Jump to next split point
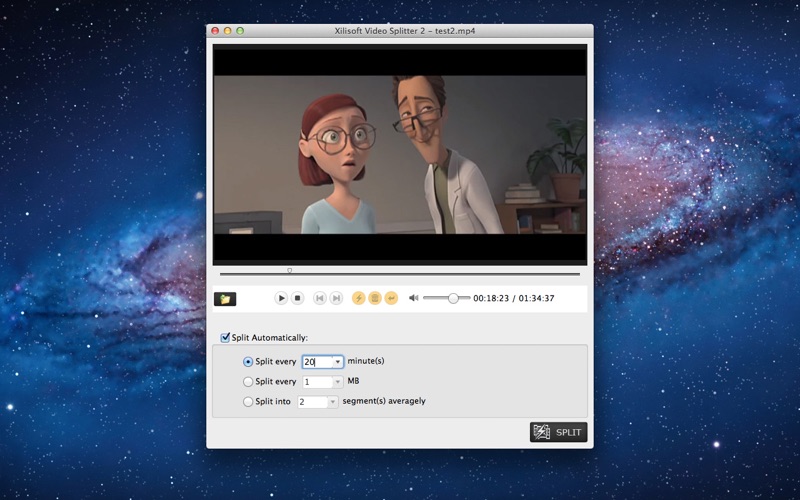The height and width of the screenshot is (500, 800). coord(336,298)
